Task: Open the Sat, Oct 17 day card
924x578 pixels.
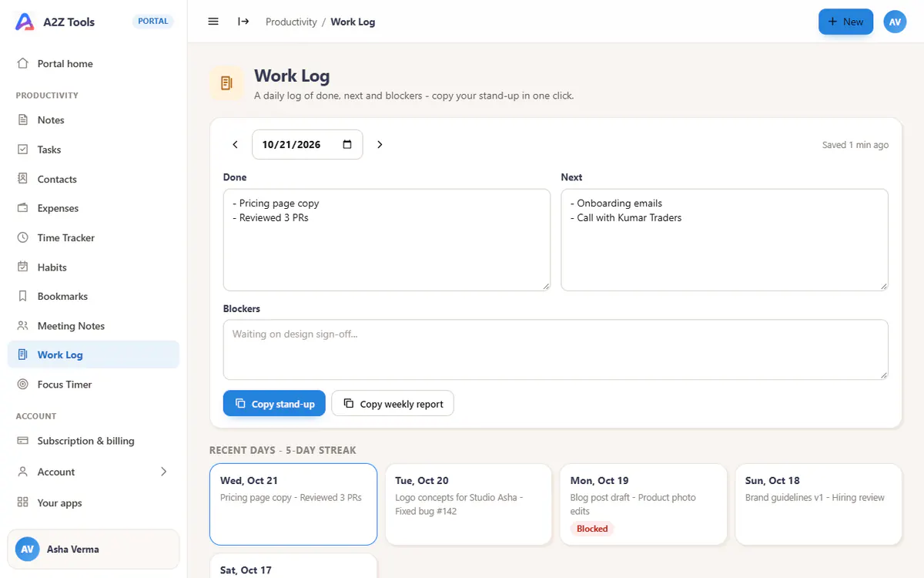Action: pyautogui.click(x=293, y=566)
